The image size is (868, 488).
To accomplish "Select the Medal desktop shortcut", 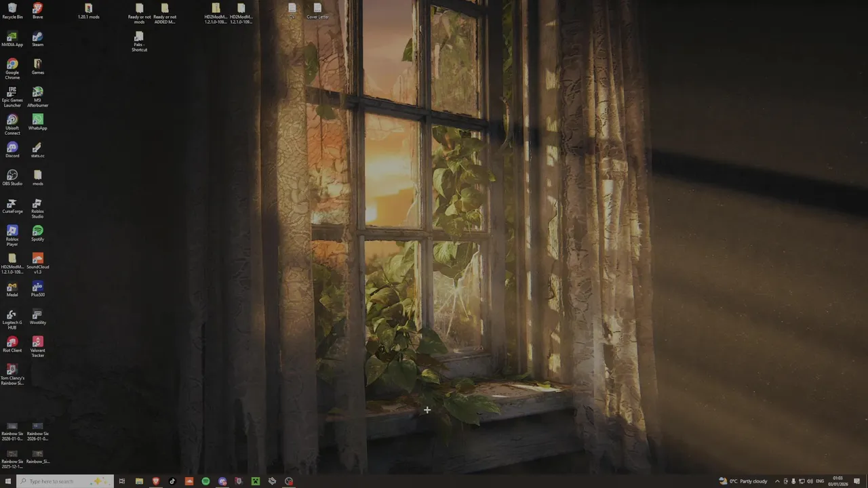I will [12, 289].
